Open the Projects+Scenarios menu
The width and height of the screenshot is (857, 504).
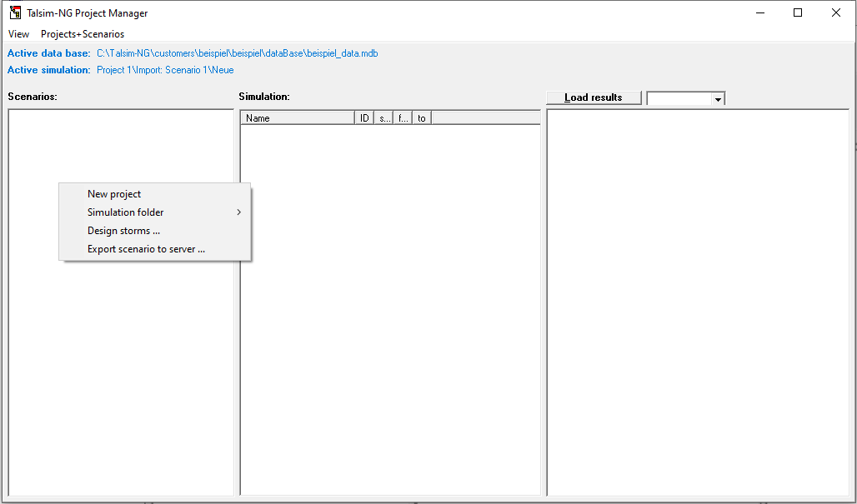tap(83, 34)
